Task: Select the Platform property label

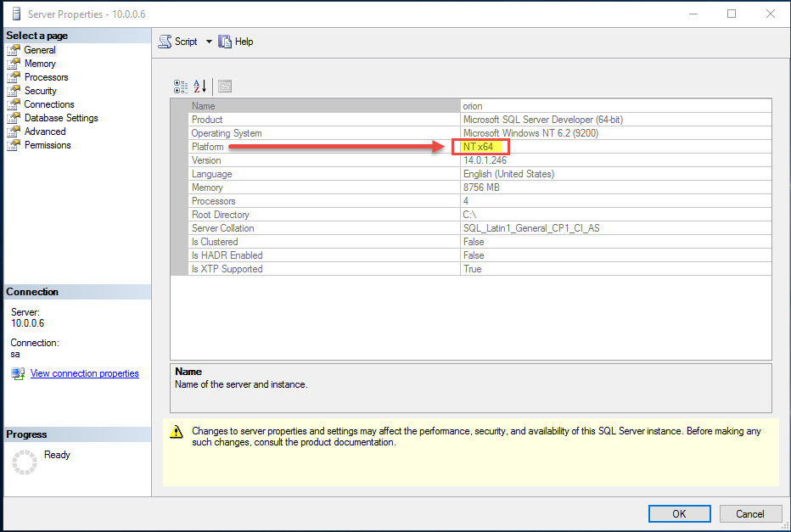Action: coord(207,147)
